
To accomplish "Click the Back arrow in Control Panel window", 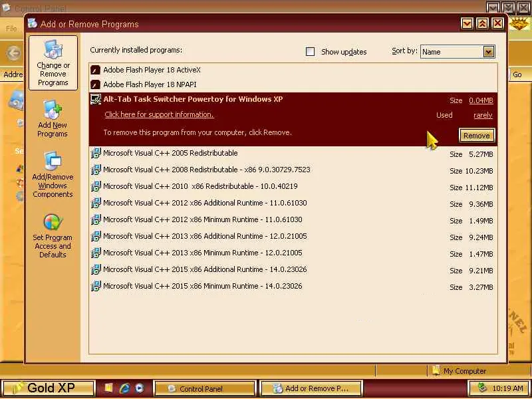I will [13, 54].
